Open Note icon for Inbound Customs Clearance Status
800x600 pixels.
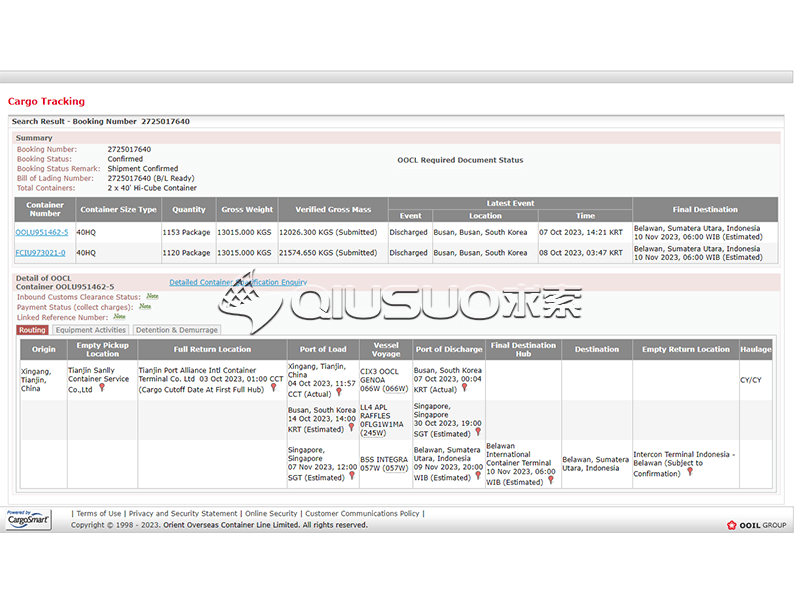pos(152,296)
